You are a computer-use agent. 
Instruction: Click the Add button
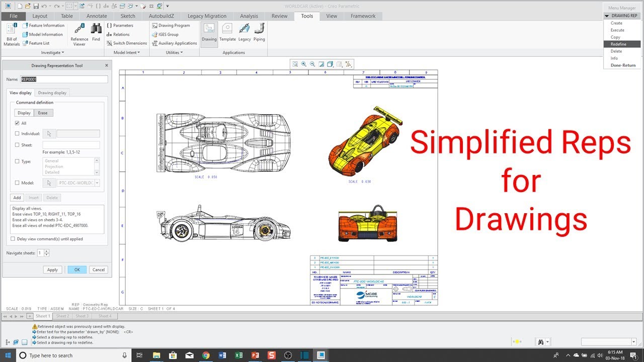(x=17, y=198)
